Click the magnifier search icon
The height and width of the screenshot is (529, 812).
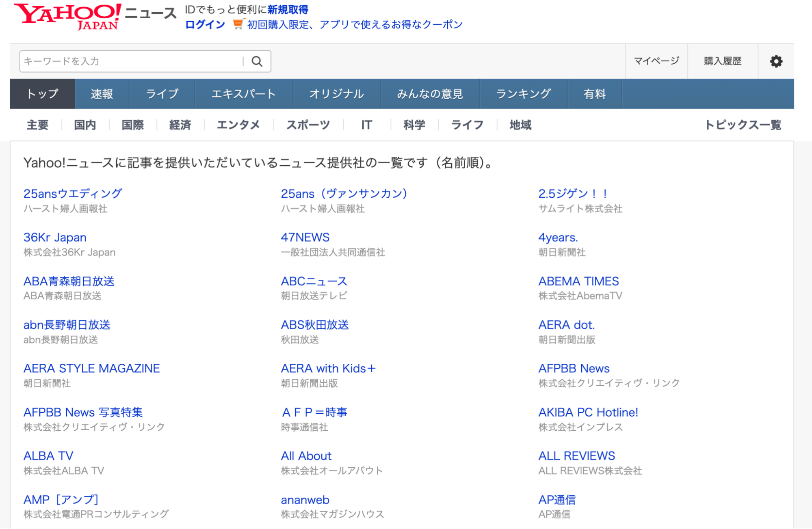pos(257,61)
